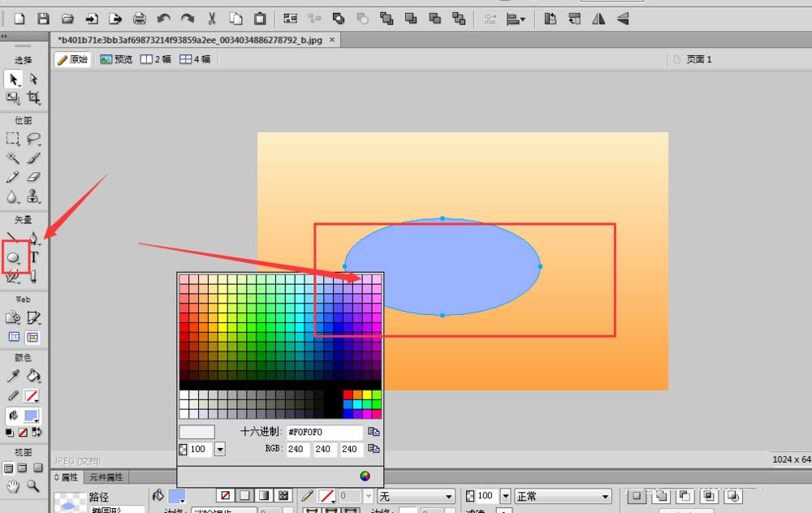Select the Zoom magnifier tool
The width and height of the screenshot is (812, 513).
click(x=33, y=486)
